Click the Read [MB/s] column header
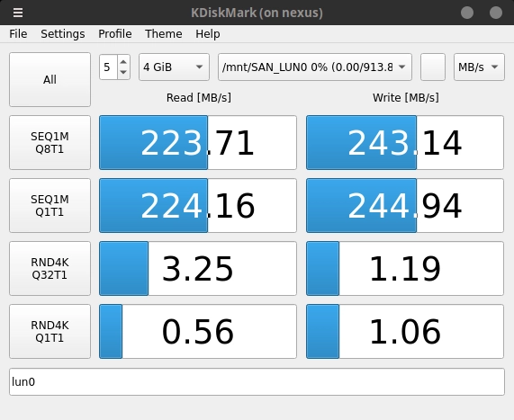514x420 pixels. [x=199, y=98]
